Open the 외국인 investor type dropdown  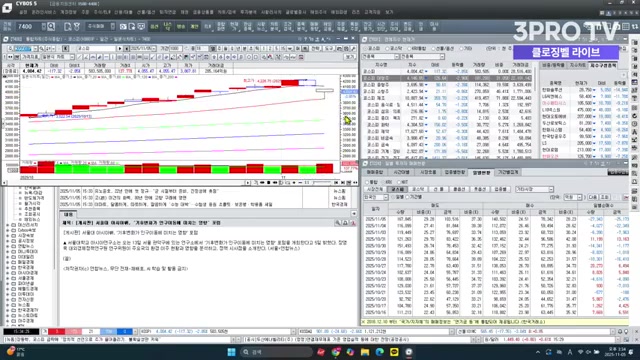pyautogui.click(x=376, y=197)
